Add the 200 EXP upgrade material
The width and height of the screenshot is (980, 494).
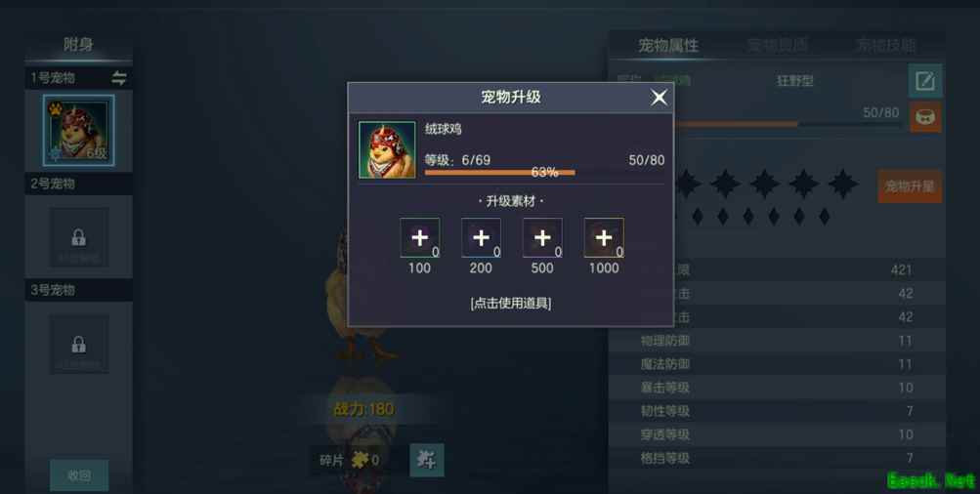[x=481, y=237]
